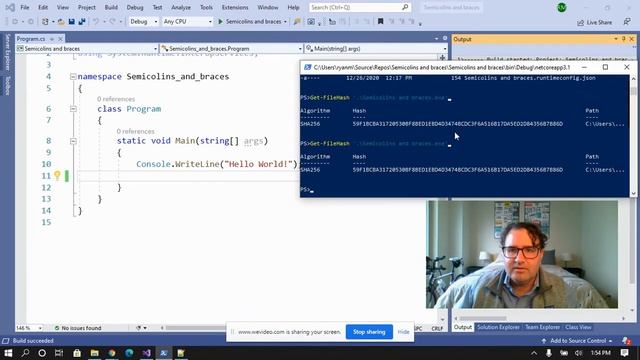
Task: Collapse the Main method block
Action: click(x=73, y=141)
